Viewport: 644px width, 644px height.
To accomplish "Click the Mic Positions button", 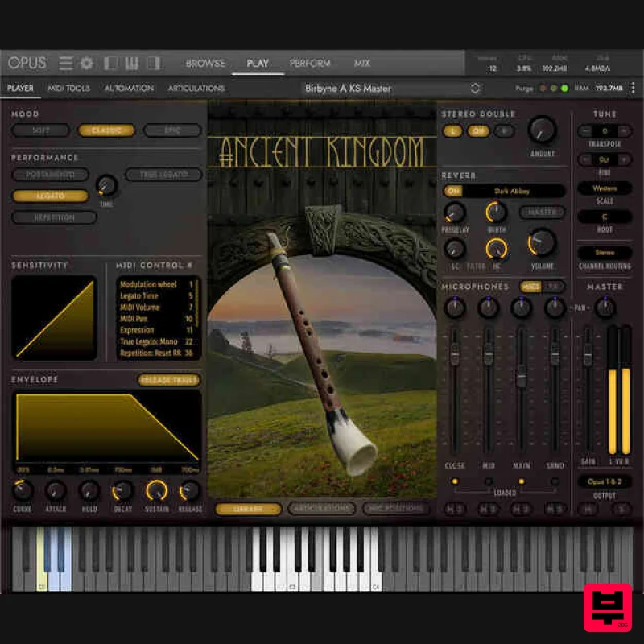I will click(396, 509).
